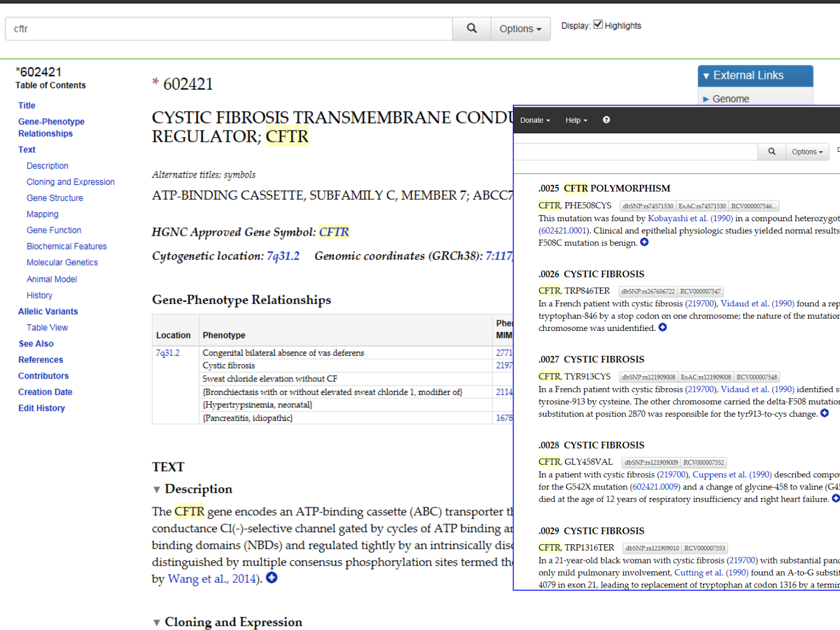The height and width of the screenshot is (630, 840).
Task: Click the main search magnifier button
Action: click(472, 29)
